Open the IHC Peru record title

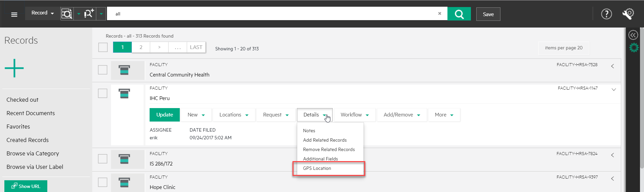pyautogui.click(x=160, y=98)
